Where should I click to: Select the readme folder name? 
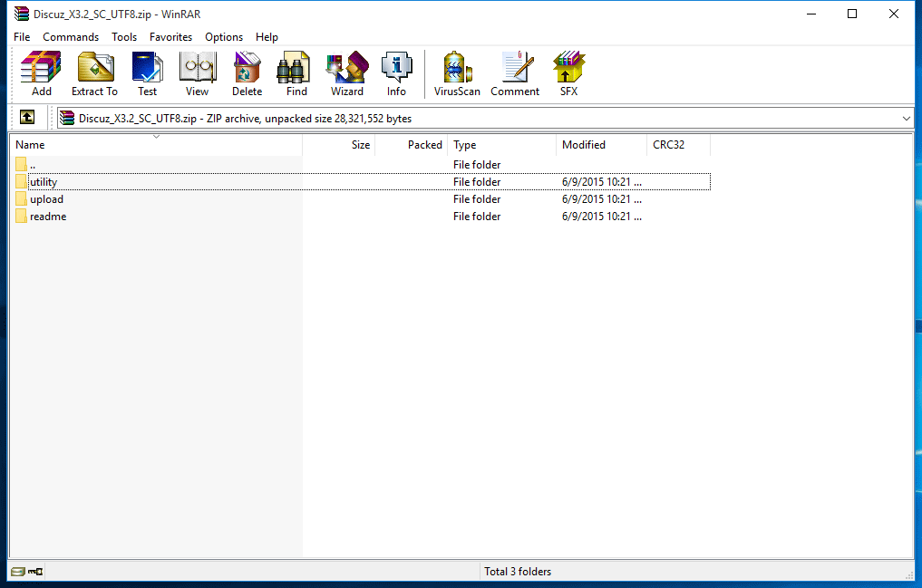[x=48, y=217]
